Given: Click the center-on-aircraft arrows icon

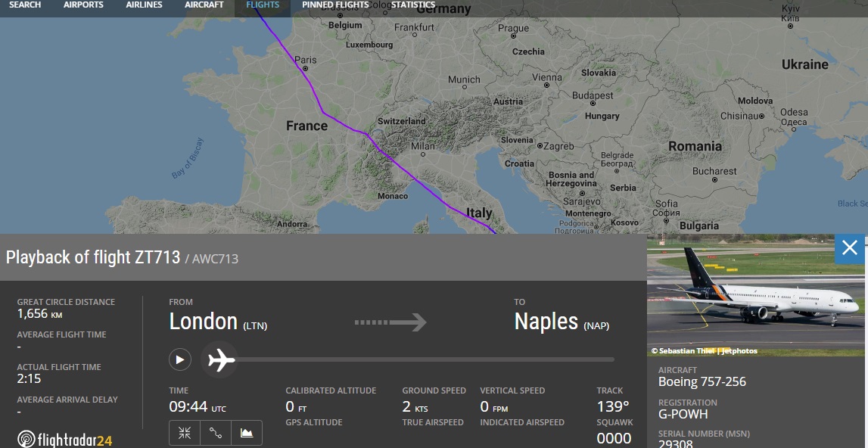Looking at the screenshot, I should [x=185, y=433].
